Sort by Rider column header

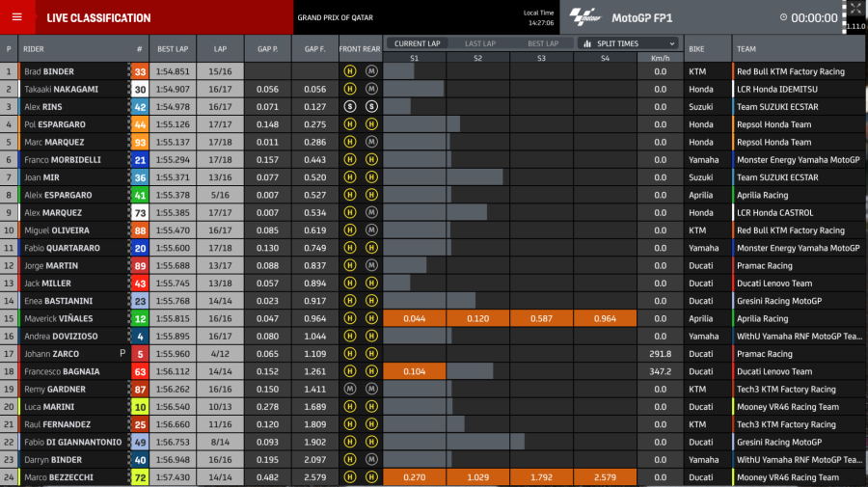tap(34, 48)
